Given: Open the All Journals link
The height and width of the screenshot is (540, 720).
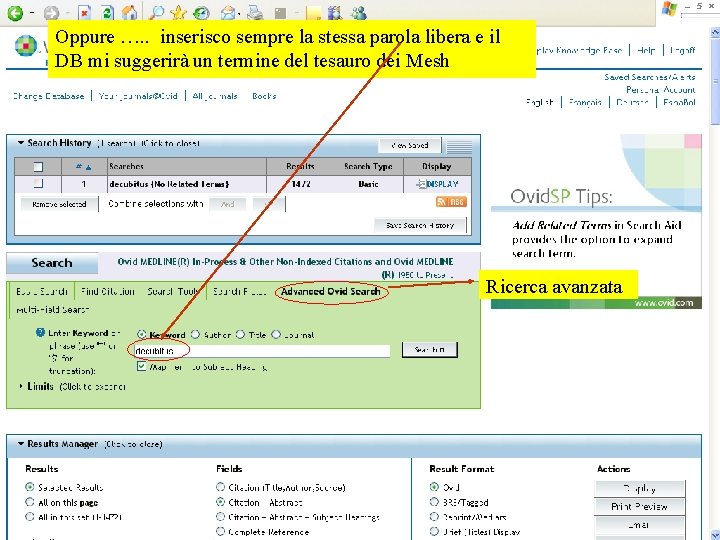Looking at the screenshot, I should 215,96.
